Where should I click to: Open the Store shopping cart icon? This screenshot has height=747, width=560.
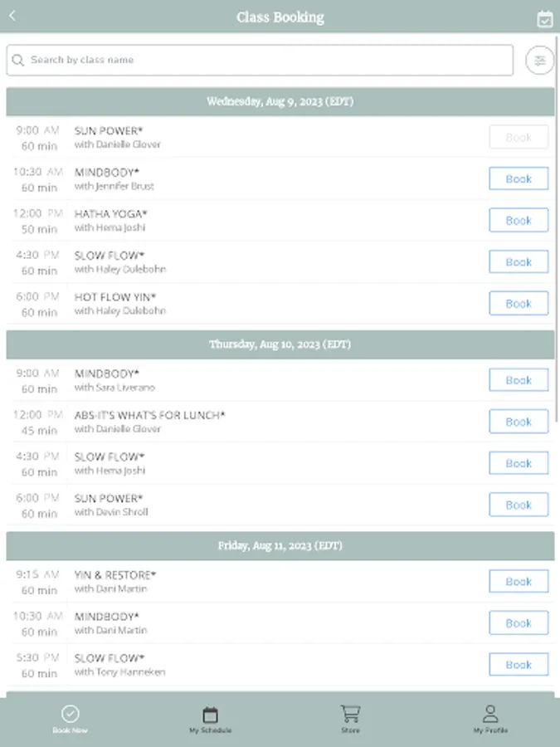350,714
